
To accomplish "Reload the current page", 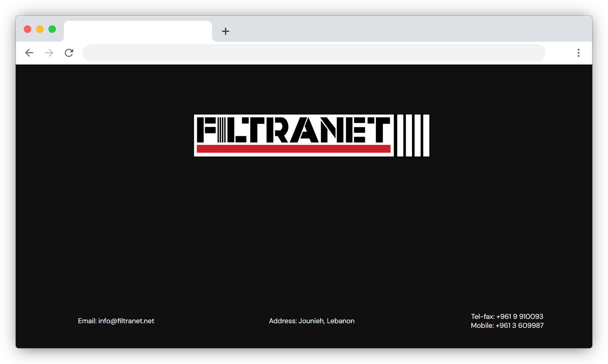I will coord(69,53).
